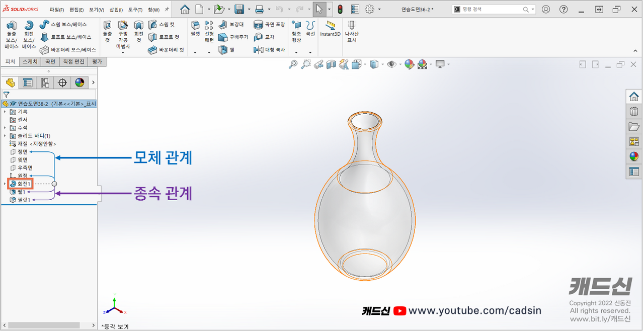644x332 pixels.
Task: Select the 돌출 보스/베이스 (extrude boss) tool
Action: coord(12,35)
